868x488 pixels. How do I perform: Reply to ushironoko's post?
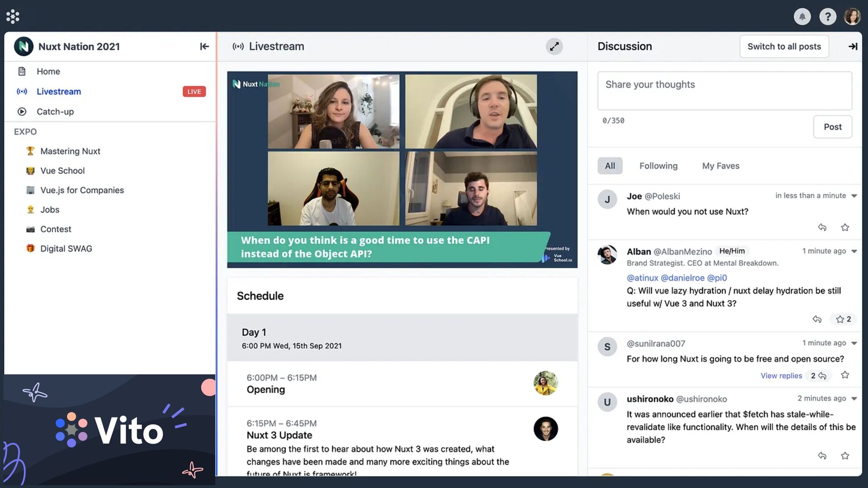[822, 456]
